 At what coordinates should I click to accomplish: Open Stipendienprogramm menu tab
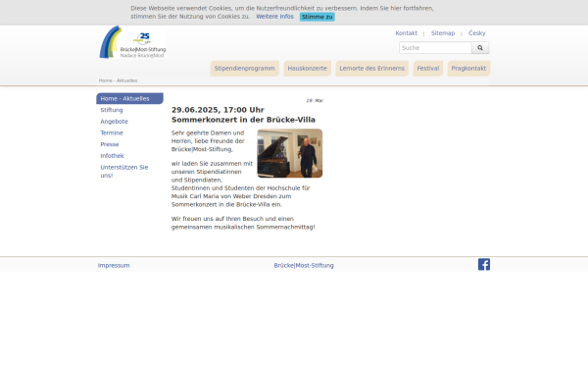[x=244, y=69]
